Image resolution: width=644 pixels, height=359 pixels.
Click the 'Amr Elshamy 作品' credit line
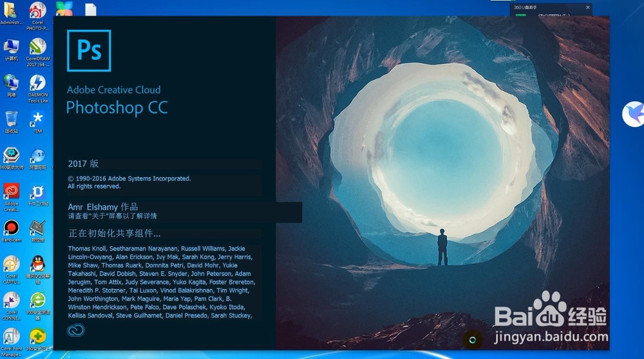(103, 207)
